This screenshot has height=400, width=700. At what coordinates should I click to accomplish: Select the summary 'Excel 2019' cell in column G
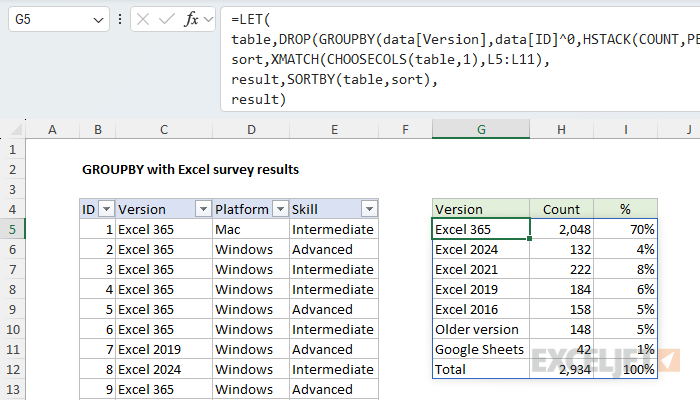pos(481,289)
